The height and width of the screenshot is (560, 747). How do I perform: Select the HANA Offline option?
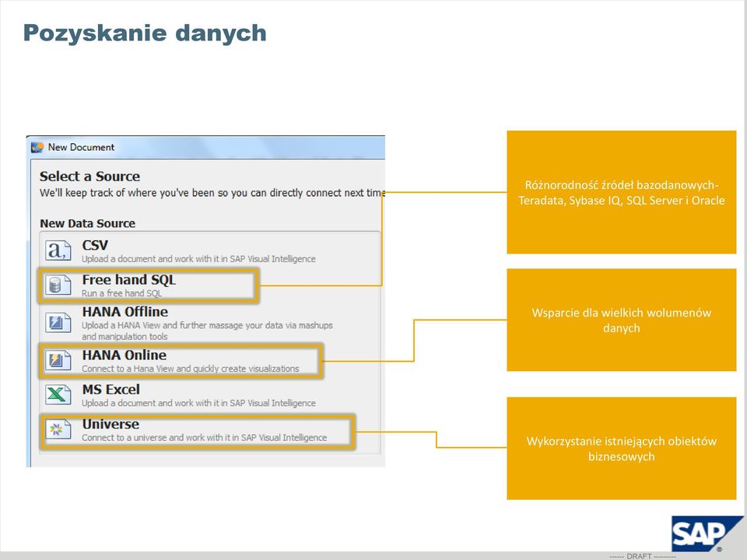tap(209, 323)
